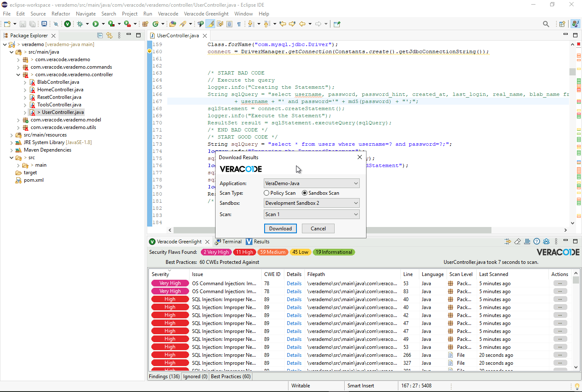Close the UserController.java editor tab
The image size is (582, 392).
tap(205, 36)
